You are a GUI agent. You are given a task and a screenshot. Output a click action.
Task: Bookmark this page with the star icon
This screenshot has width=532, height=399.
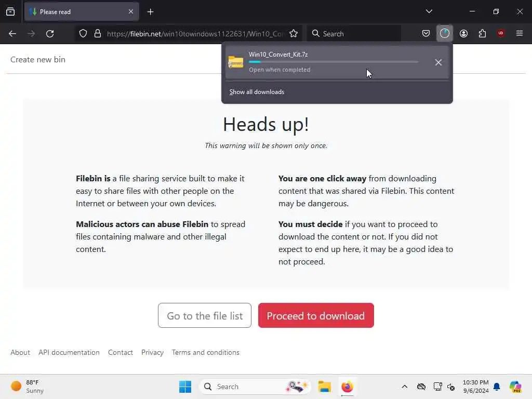[294, 34]
